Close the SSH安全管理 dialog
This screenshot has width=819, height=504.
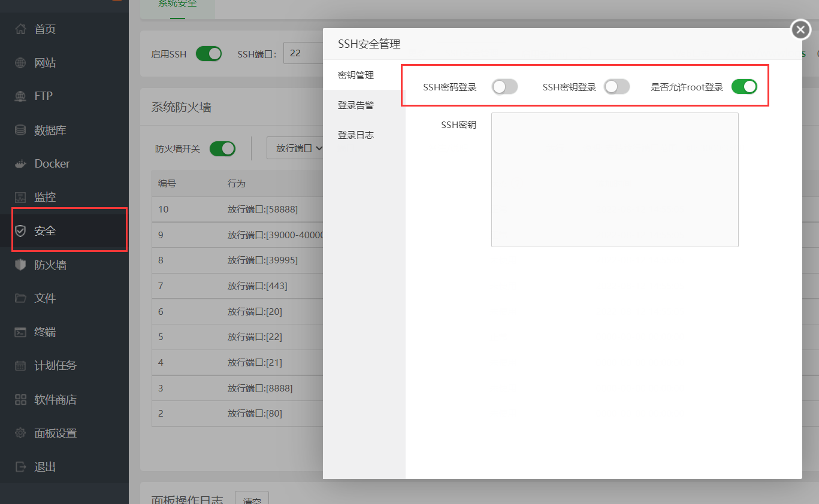click(x=801, y=29)
